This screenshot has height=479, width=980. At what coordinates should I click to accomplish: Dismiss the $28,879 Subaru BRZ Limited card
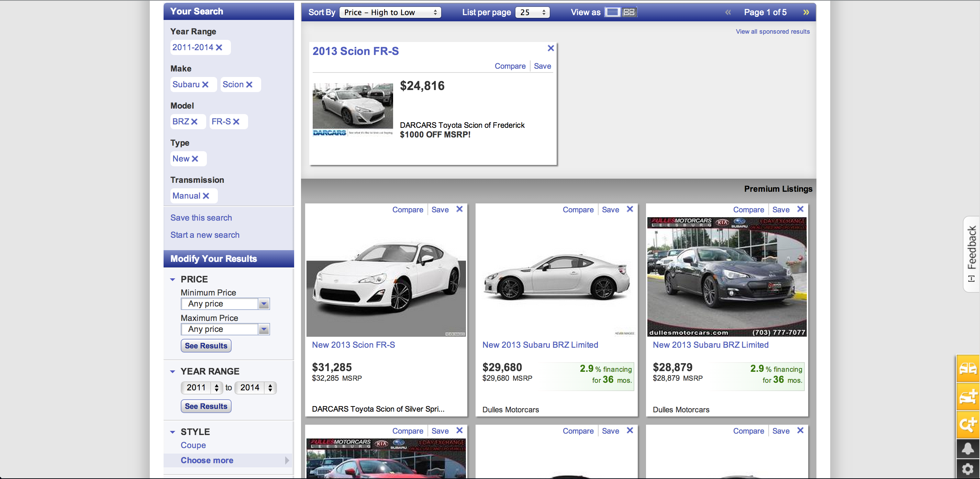[800, 209]
